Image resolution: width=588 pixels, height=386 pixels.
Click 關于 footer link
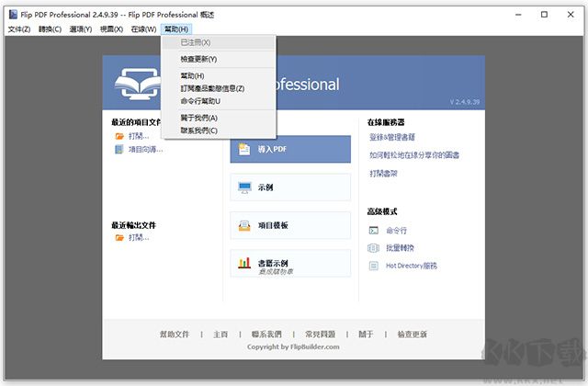(x=366, y=335)
